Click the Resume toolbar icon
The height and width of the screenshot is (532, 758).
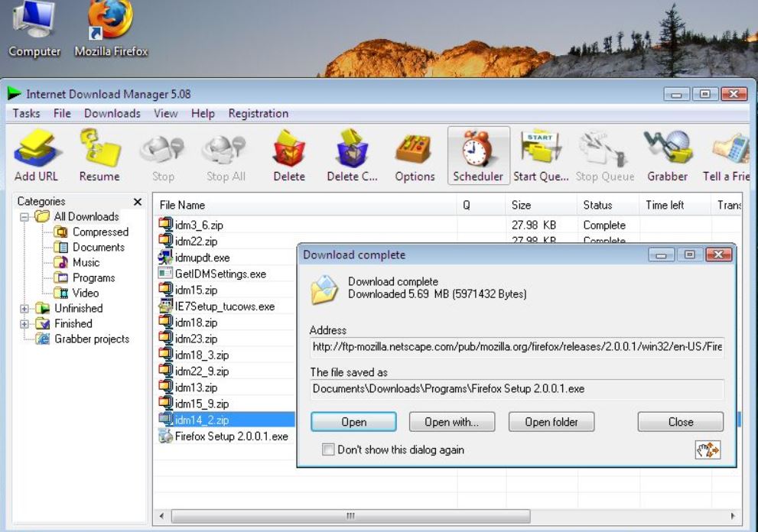click(x=99, y=148)
